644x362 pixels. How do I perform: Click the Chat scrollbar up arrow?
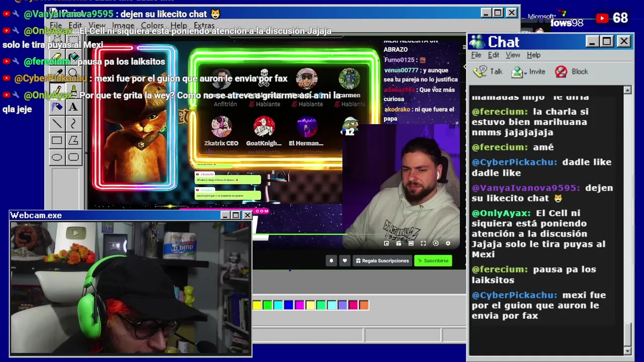(627, 90)
